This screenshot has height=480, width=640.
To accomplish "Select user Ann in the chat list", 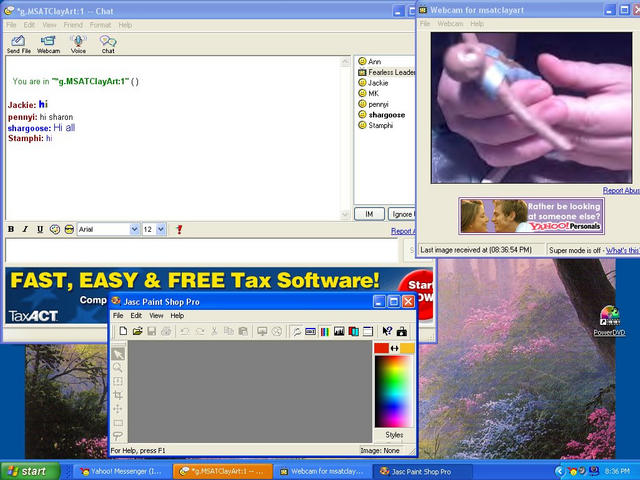I will point(370,61).
